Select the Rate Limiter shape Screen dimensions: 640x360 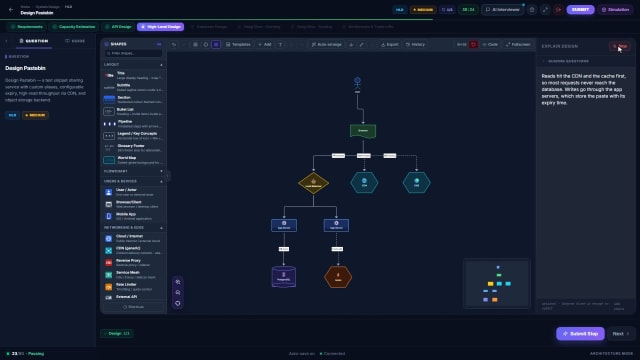(x=133, y=287)
